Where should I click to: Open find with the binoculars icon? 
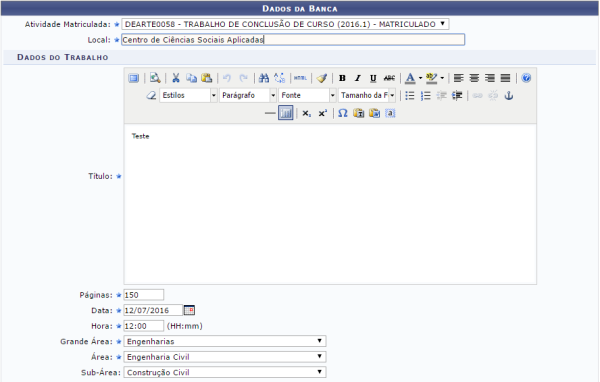[x=264, y=78]
